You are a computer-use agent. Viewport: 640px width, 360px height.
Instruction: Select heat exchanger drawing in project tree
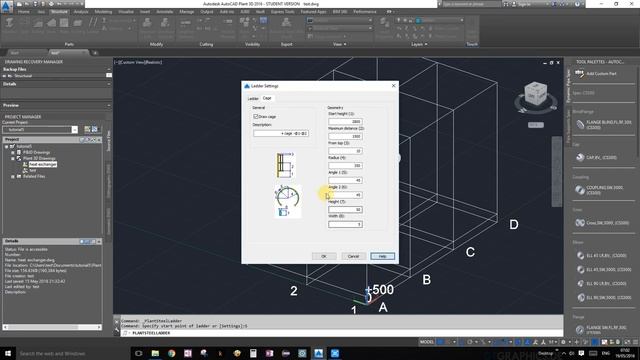click(43, 164)
